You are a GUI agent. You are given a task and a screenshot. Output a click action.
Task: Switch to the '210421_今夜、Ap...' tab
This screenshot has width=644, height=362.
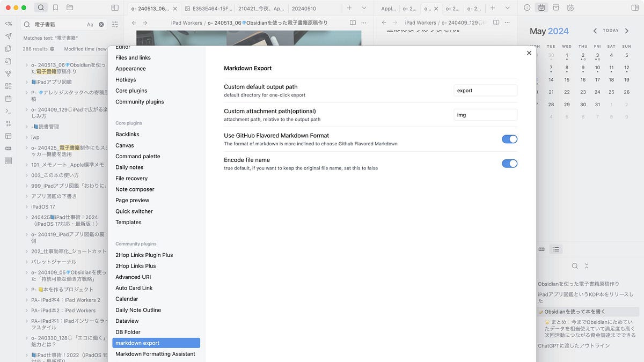pyautogui.click(x=261, y=9)
